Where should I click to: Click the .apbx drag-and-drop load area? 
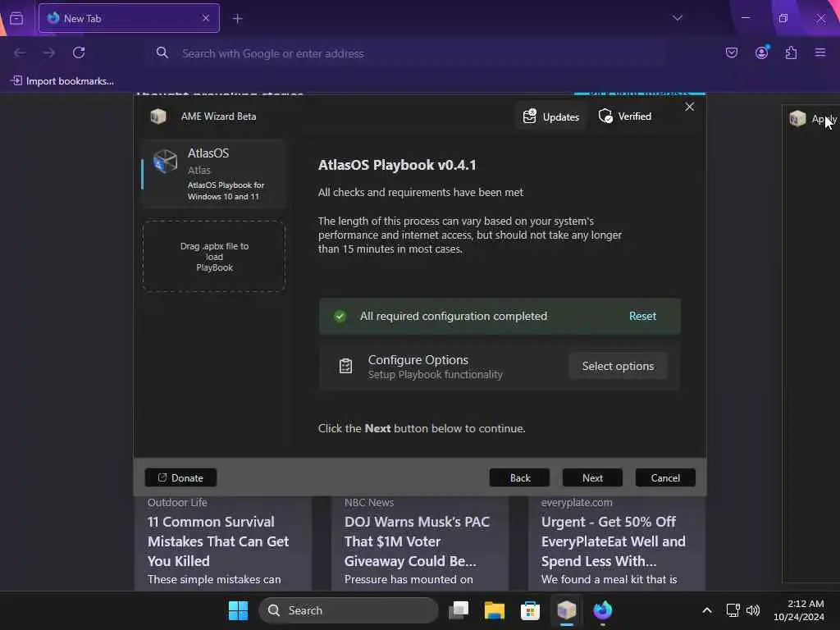click(214, 256)
